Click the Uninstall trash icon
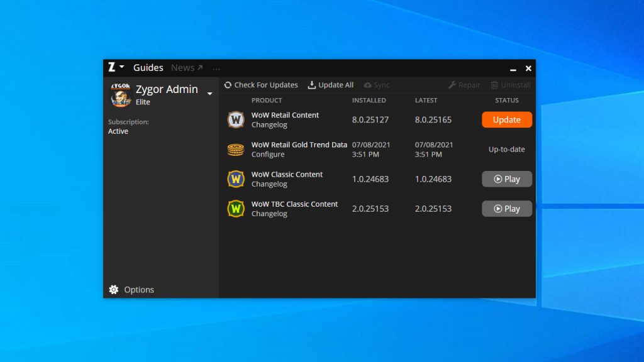The height and width of the screenshot is (362, 644). [x=494, y=85]
